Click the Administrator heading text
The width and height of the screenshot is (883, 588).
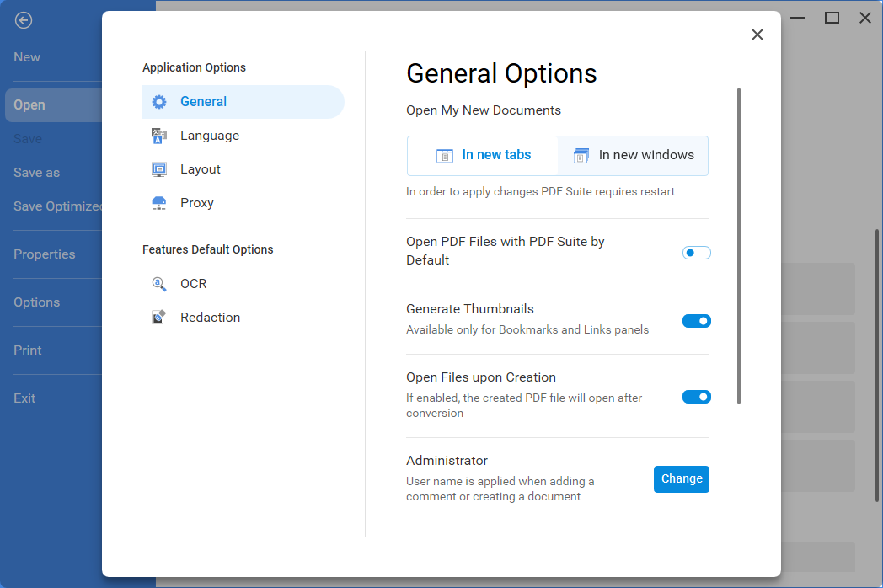coord(447,461)
